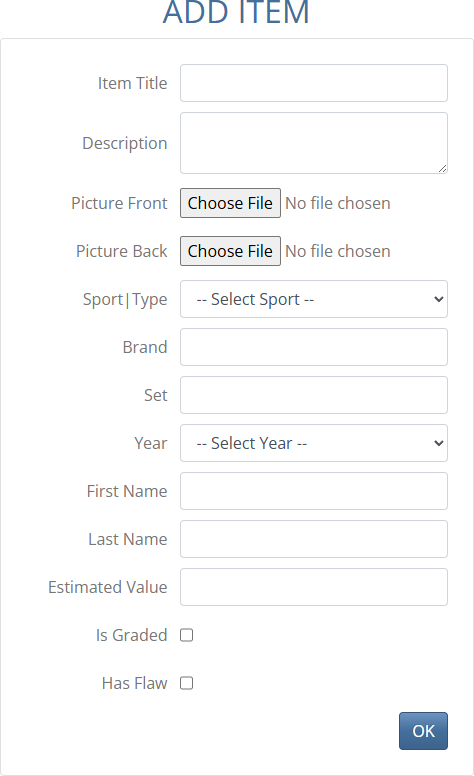
Task: Open the Select Sport dropdown
Action: (314, 299)
